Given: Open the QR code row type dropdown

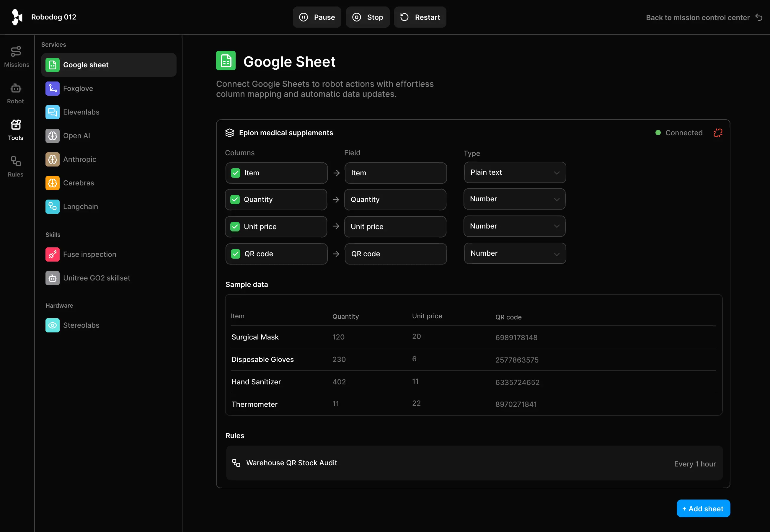Looking at the screenshot, I should (x=515, y=253).
